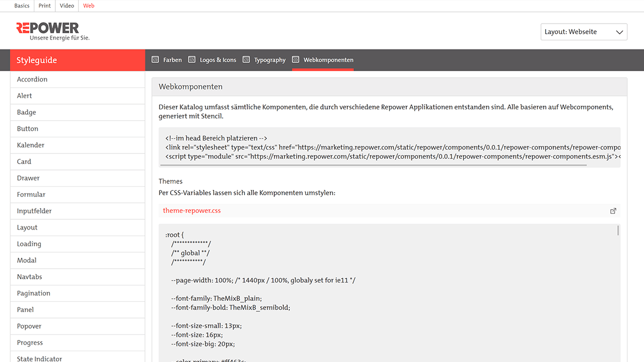The width and height of the screenshot is (644, 362).
Task: Select the code icon beside Farben
Action: [x=155, y=60]
